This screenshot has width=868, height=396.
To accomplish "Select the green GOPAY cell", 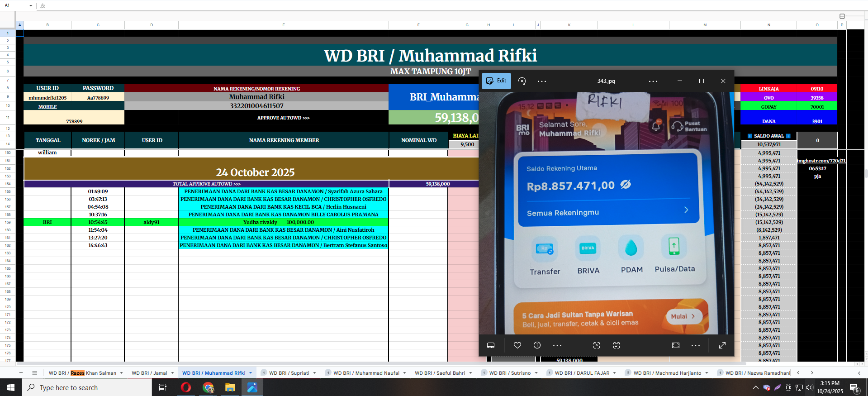I will pos(768,107).
